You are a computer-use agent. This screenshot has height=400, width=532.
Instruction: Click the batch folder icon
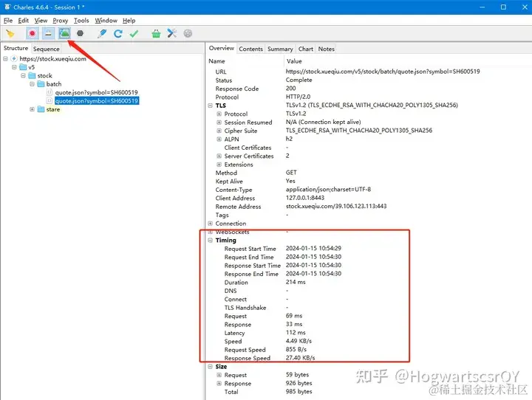click(41, 83)
